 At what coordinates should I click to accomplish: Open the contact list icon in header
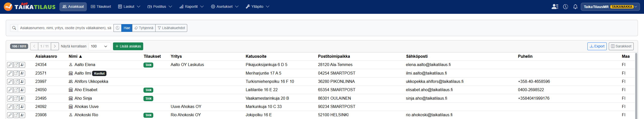(555, 7)
